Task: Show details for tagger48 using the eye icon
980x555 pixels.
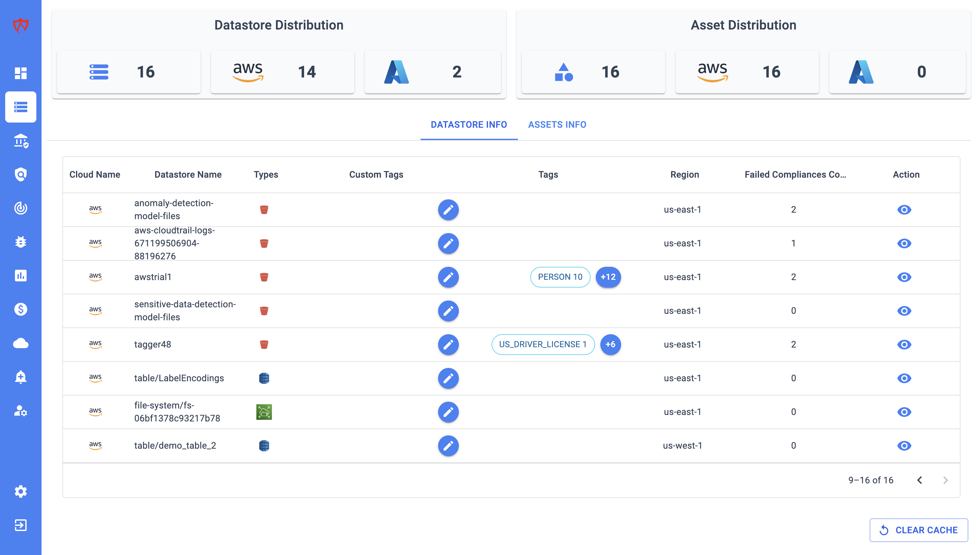Action: [905, 344]
